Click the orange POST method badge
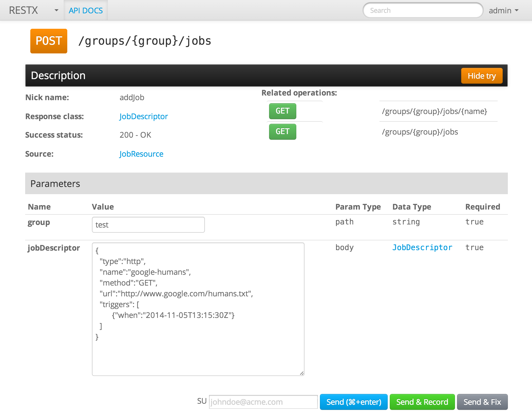 pyautogui.click(x=49, y=41)
